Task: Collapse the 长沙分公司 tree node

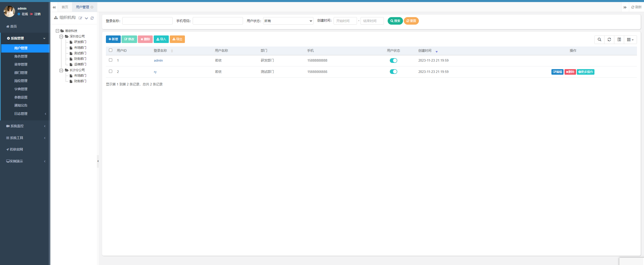Action: [x=61, y=70]
